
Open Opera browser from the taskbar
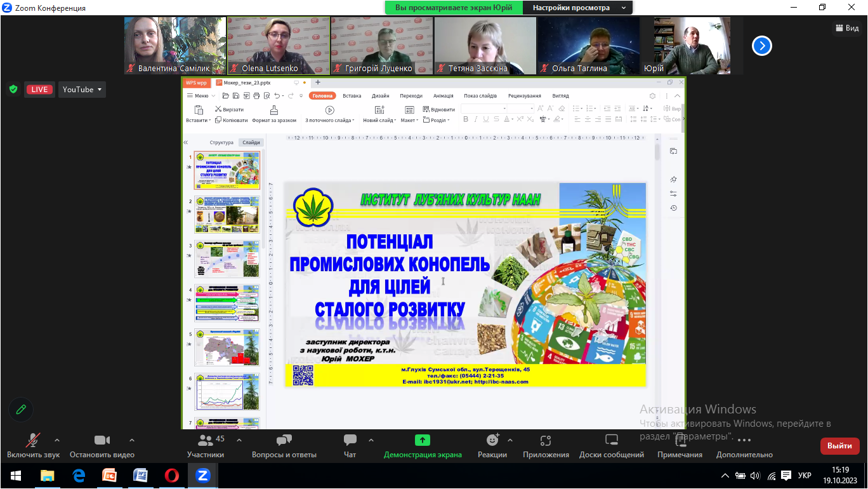(171, 476)
